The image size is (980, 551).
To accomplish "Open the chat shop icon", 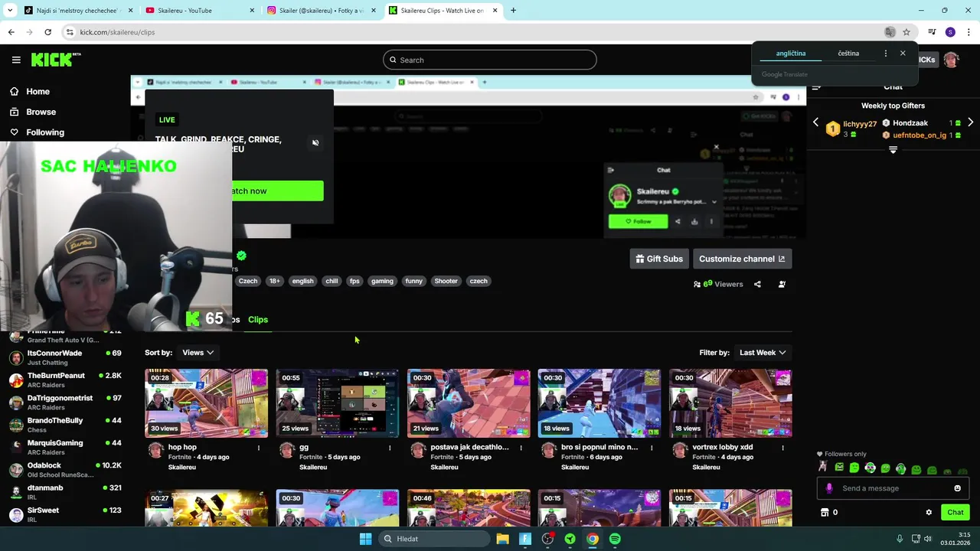I will (825, 513).
